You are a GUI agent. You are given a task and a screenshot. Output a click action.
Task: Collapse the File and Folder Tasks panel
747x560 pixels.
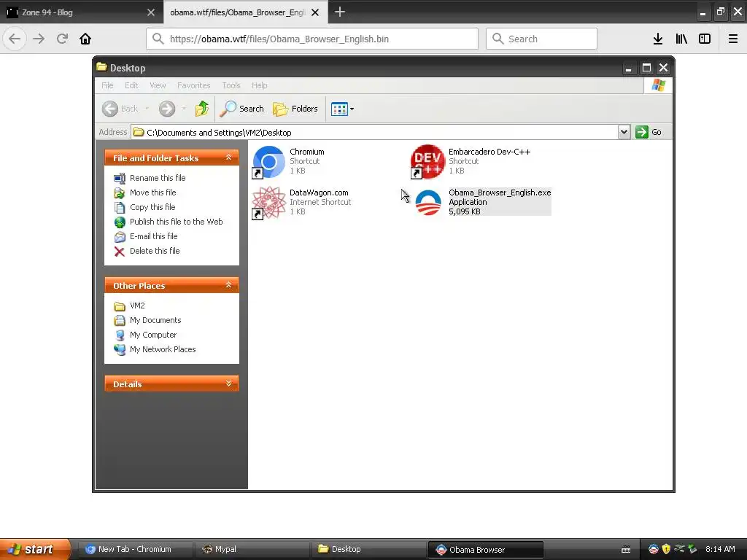(x=228, y=157)
